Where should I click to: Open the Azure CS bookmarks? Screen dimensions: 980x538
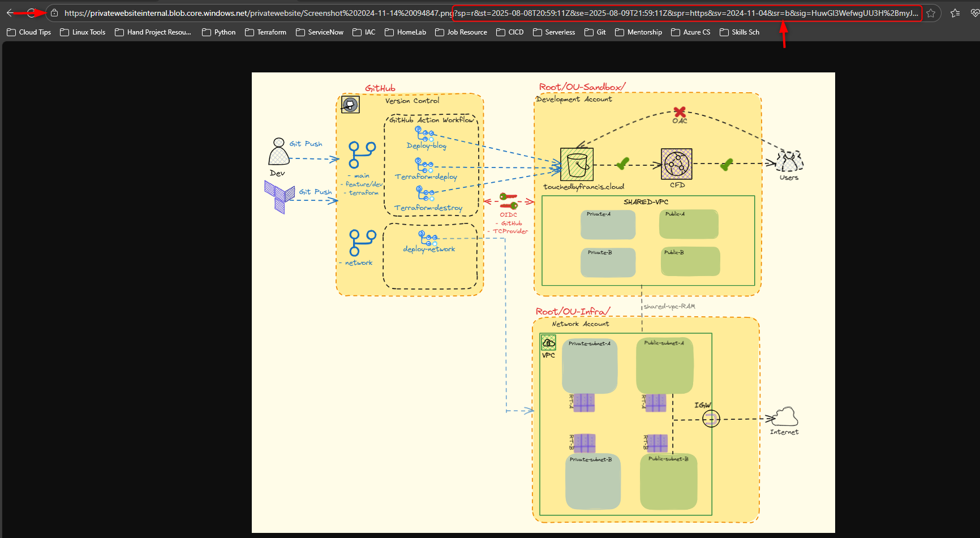tap(690, 32)
